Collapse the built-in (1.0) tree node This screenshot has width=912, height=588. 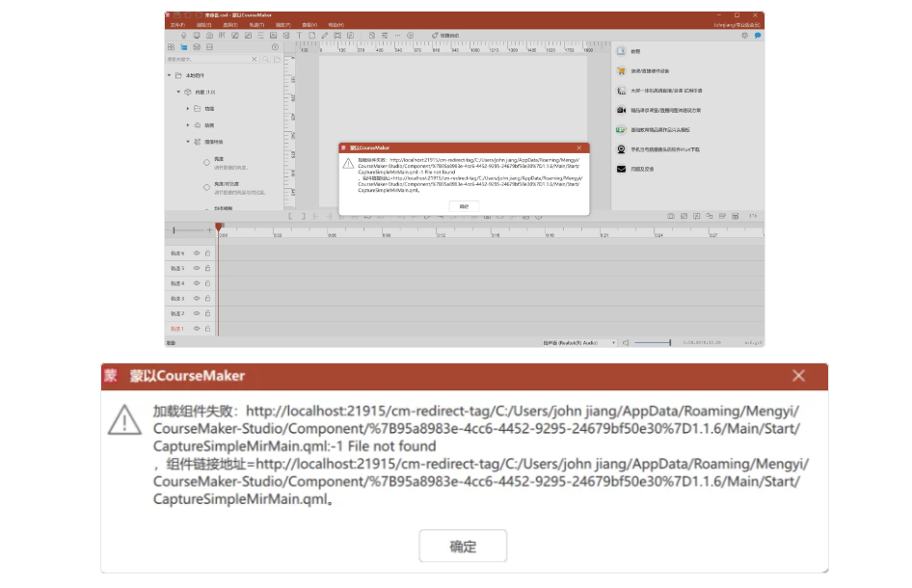pyautogui.click(x=178, y=92)
